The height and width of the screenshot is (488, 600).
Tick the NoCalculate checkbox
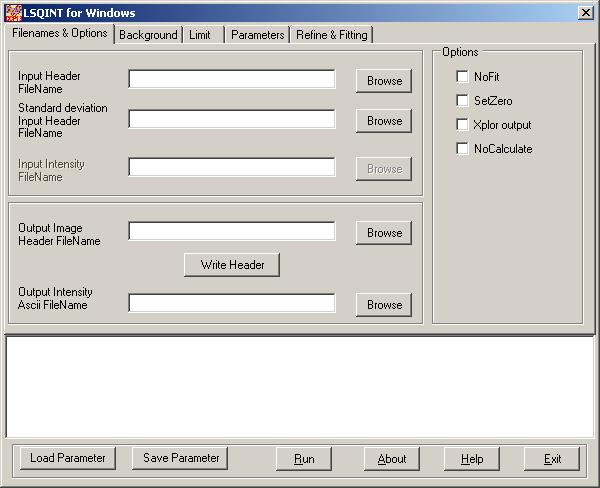[x=462, y=149]
